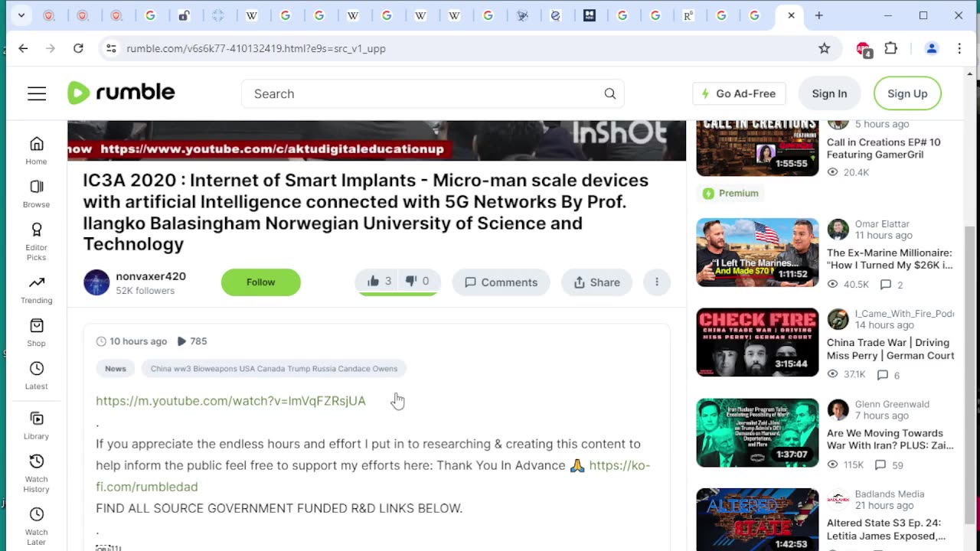Viewport: 980px width, 551px height.
Task: Open the video's three-dot options menu
Action: (656, 282)
